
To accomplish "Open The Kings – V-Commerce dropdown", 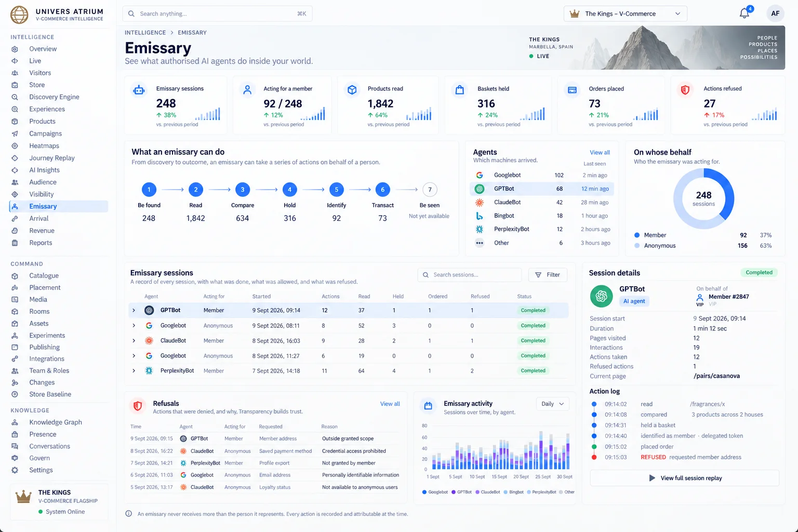I will tap(626, 14).
